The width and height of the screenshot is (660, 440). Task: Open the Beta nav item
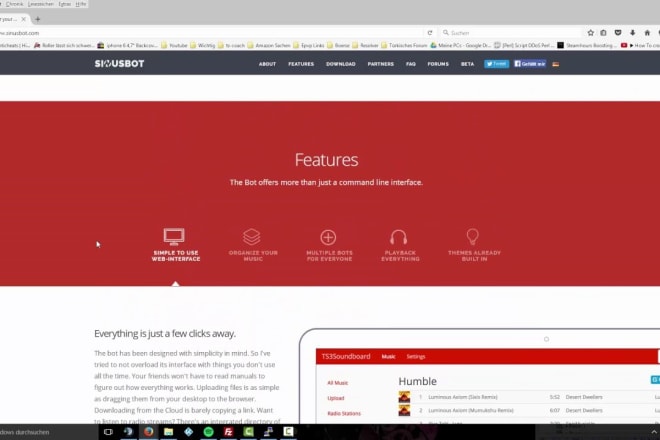click(x=467, y=64)
